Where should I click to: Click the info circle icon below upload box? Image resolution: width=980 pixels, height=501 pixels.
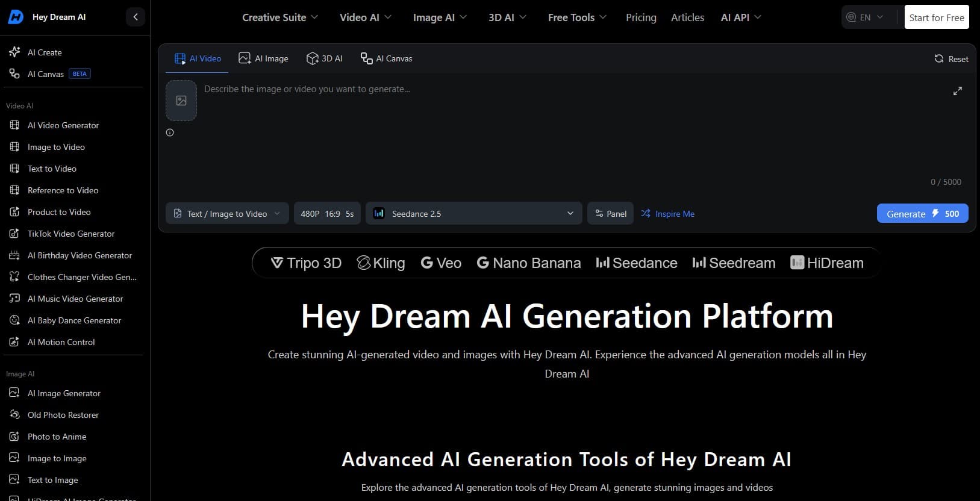click(170, 132)
